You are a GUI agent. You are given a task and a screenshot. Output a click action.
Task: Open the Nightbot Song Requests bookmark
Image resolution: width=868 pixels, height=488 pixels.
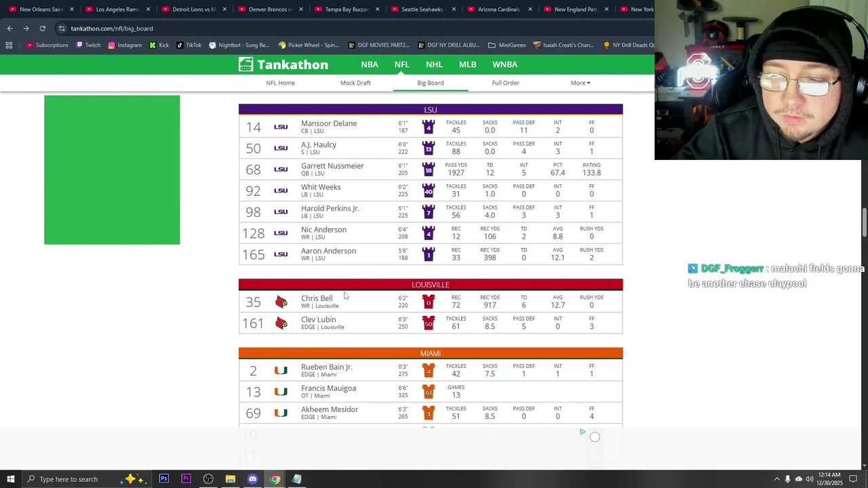coord(239,45)
